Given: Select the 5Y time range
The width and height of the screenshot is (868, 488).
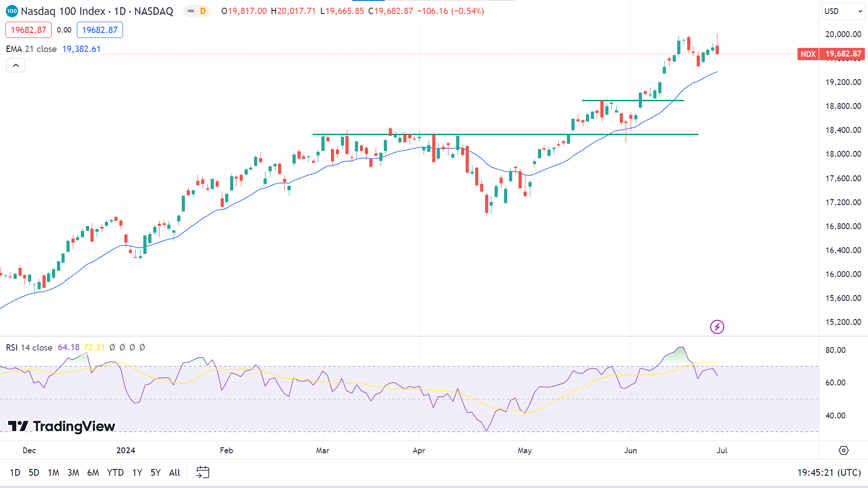Looking at the screenshot, I should [x=156, y=473].
